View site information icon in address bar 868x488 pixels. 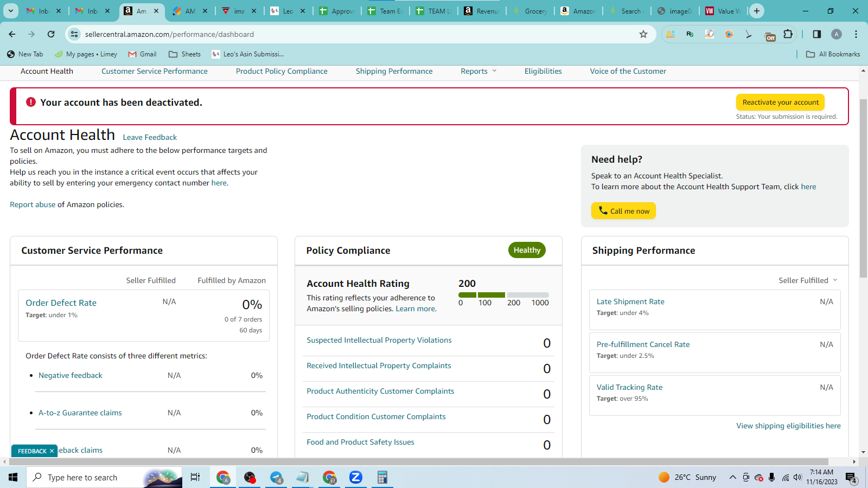[x=74, y=34]
